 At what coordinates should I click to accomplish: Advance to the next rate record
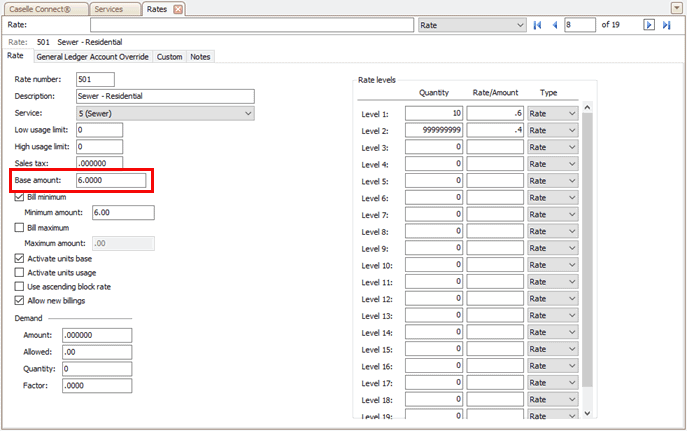649,25
